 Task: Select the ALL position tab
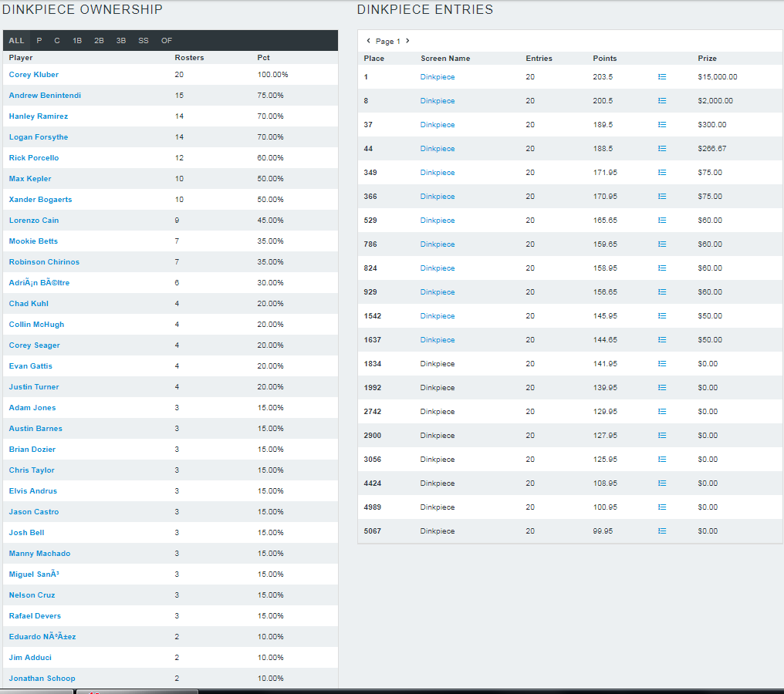(x=16, y=40)
